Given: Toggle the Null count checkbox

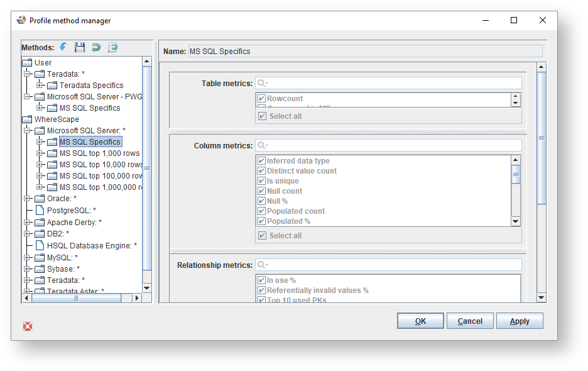Looking at the screenshot, I should 262,191.
